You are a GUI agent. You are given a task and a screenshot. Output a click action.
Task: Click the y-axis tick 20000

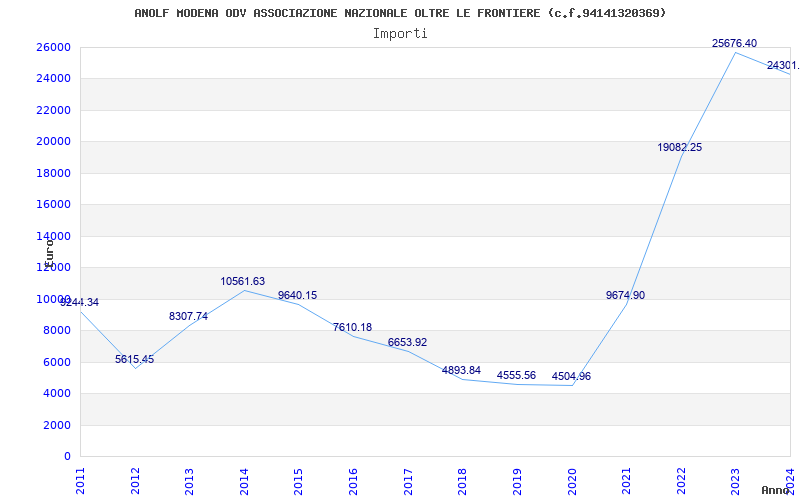(53, 142)
